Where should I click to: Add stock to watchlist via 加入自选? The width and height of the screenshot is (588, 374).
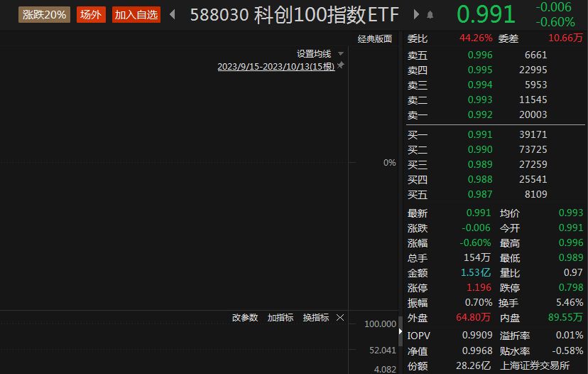136,15
